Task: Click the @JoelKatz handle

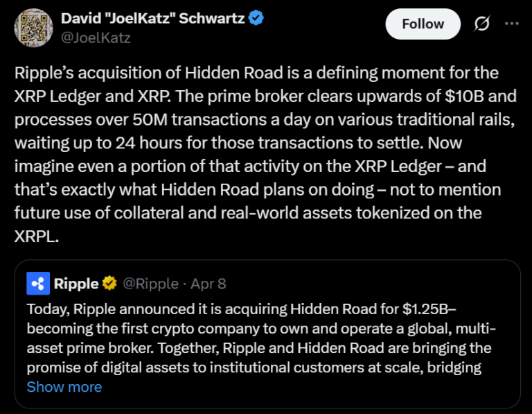Action: click(96, 37)
